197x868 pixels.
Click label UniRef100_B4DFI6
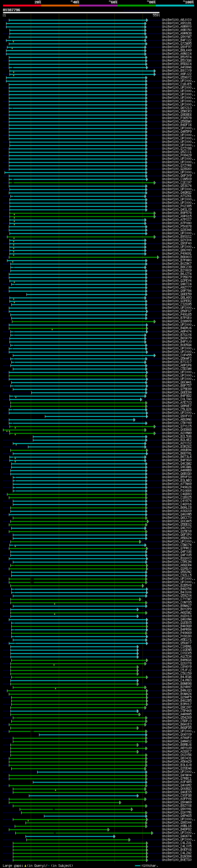(177, 125)
